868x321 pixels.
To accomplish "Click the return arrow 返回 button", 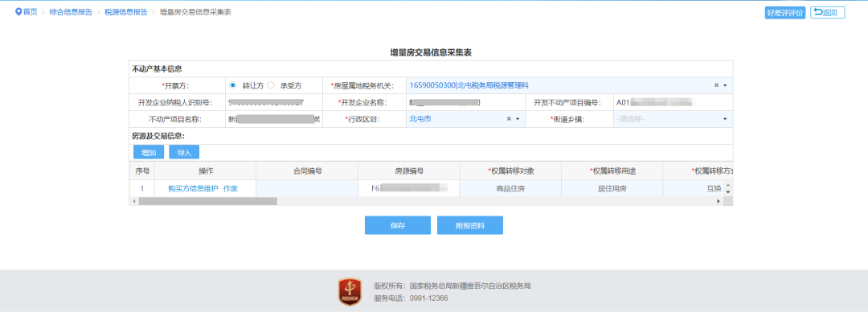I will pos(827,13).
